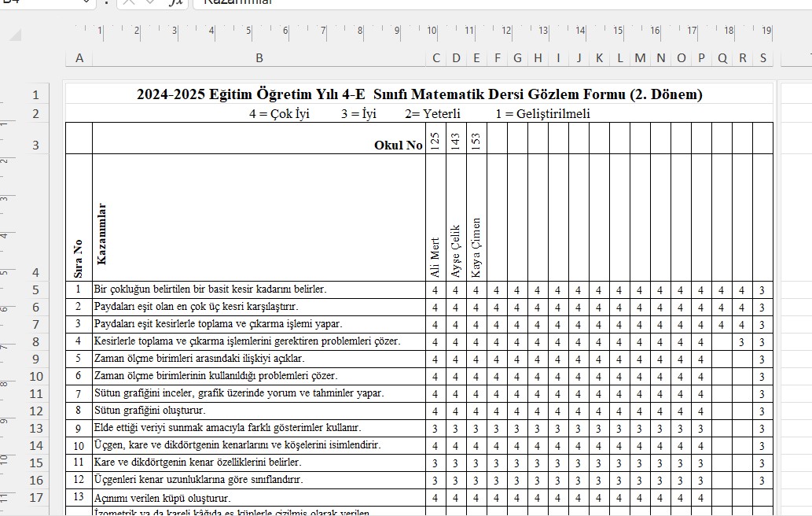Click 'Zaman ölçme birimlerinin kullanıldığı problemleri çözer' text
This screenshot has width=812, height=516.
coord(216,376)
